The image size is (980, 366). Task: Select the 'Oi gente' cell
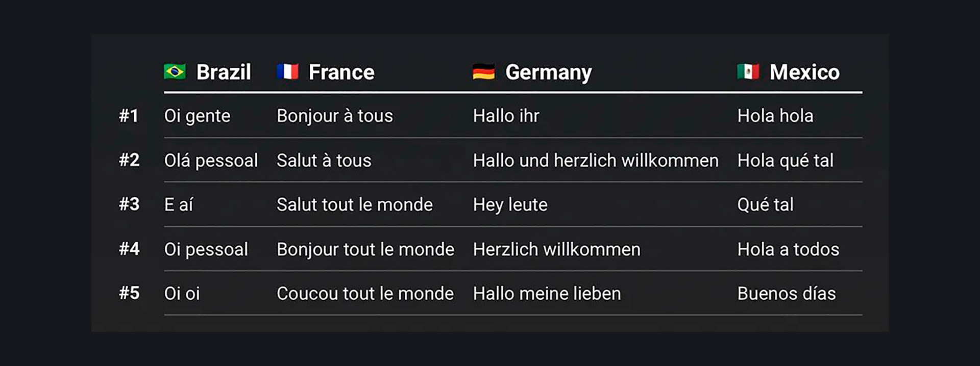[197, 116]
